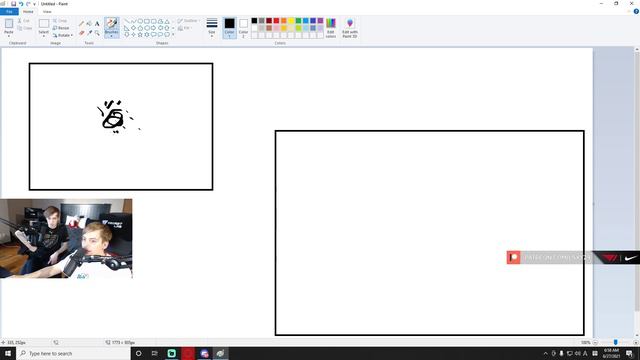Image resolution: width=640 pixels, height=360 pixels.
Task: Click the Undo arrow in title bar
Action: pos(21,4)
